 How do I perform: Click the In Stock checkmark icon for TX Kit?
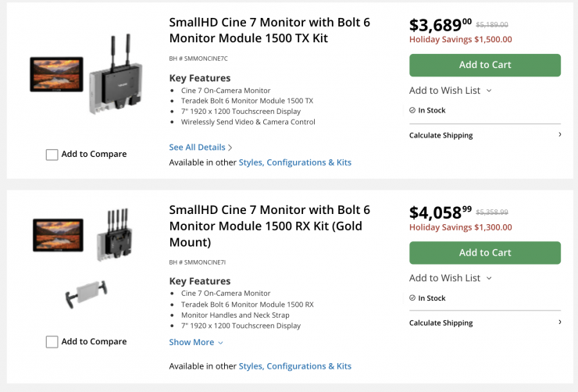coord(412,110)
